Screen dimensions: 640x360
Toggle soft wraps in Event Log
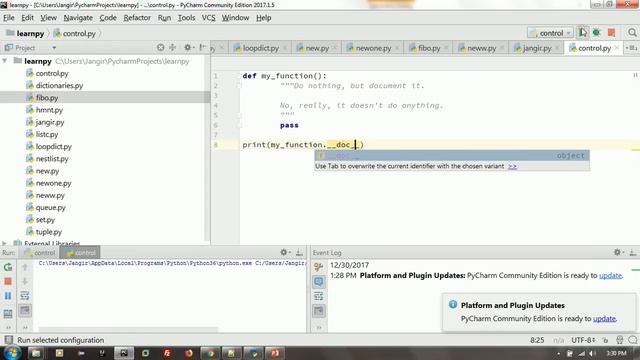[x=318, y=296]
